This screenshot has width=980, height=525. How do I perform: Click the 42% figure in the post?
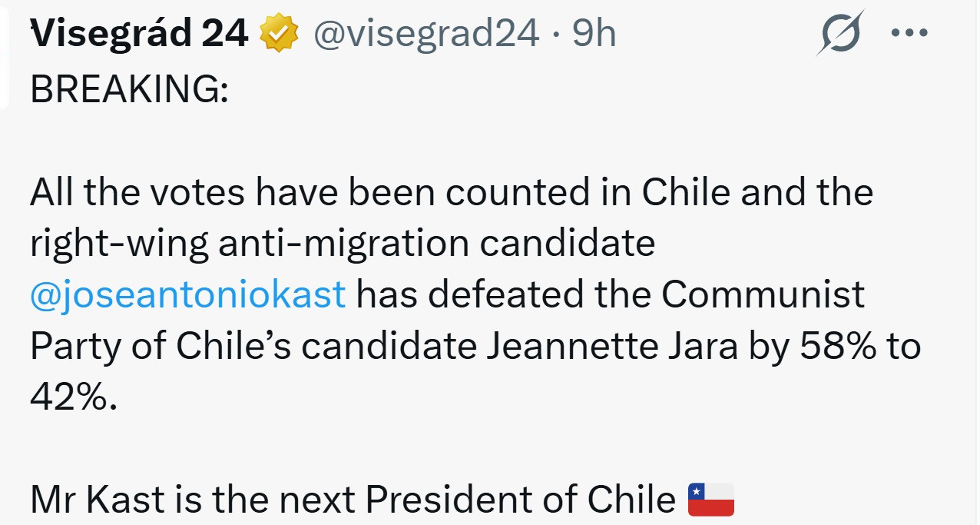[x=74, y=398]
